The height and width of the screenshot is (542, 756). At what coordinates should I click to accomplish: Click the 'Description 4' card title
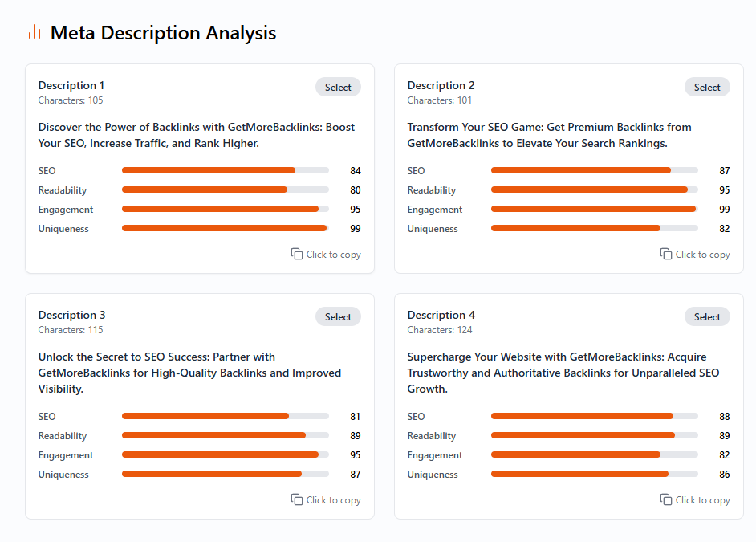click(441, 315)
